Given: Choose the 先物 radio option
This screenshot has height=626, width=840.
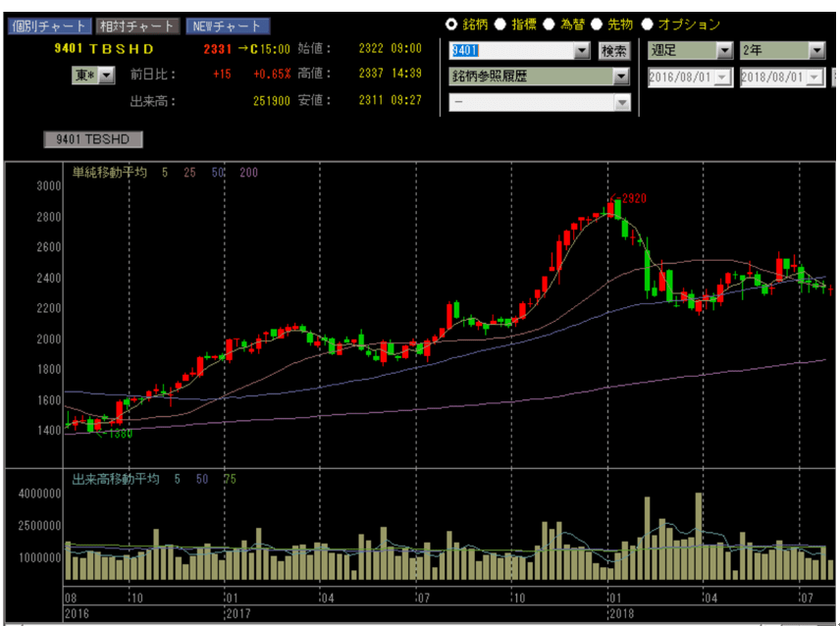Looking at the screenshot, I should (596, 25).
